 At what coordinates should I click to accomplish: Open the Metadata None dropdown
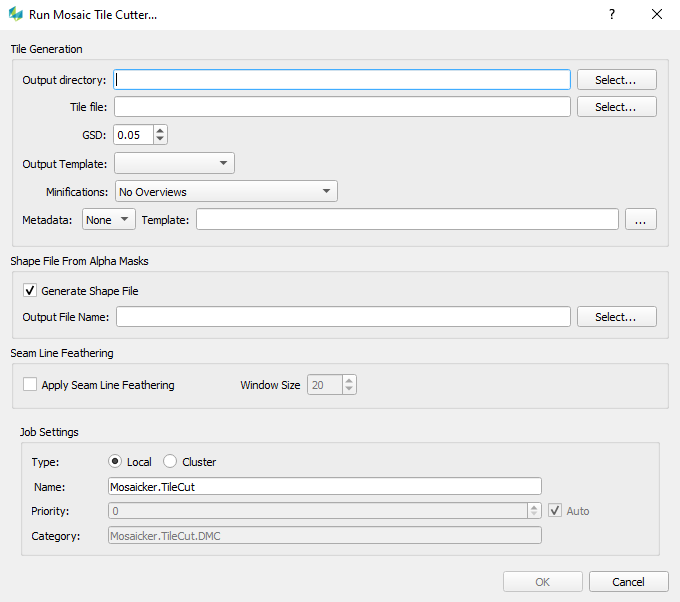pos(109,220)
